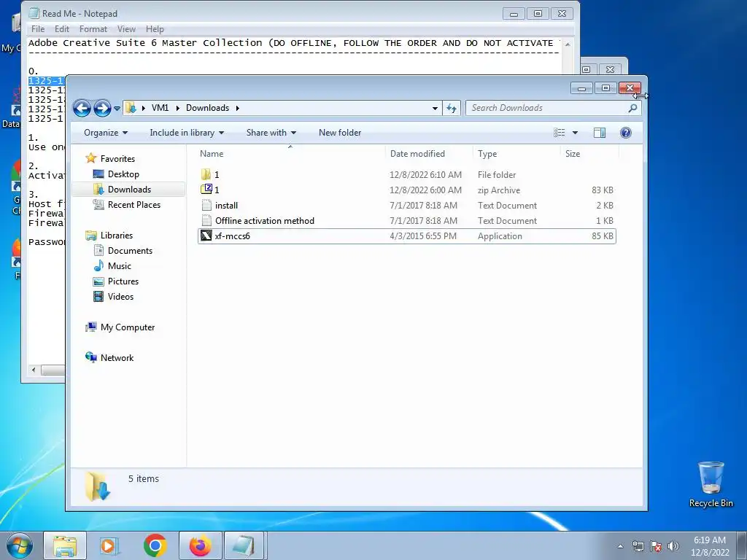Click the network tray icon
Screen dimensions: 747x560
pyautogui.click(x=638, y=546)
